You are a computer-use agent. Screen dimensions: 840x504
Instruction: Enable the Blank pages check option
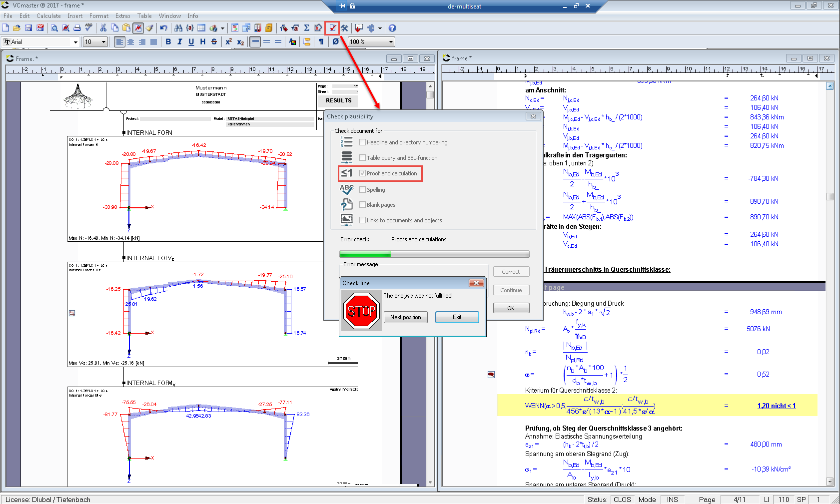[363, 205]
